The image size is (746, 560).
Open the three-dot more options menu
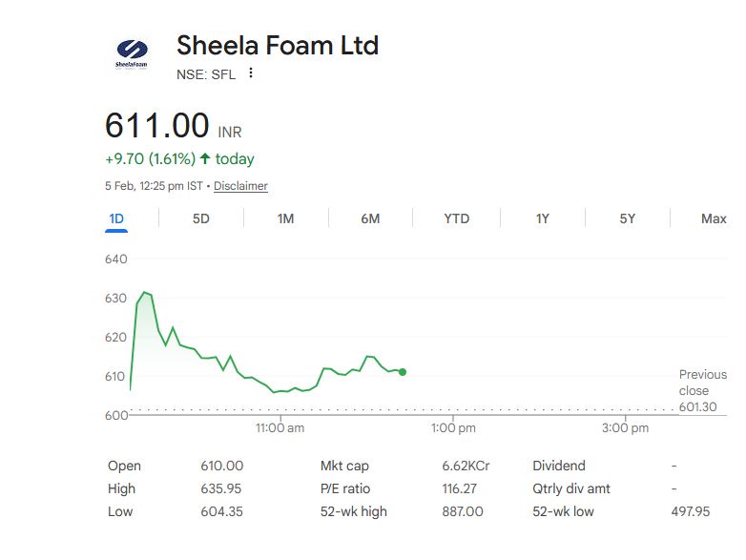tap(251, 73)
